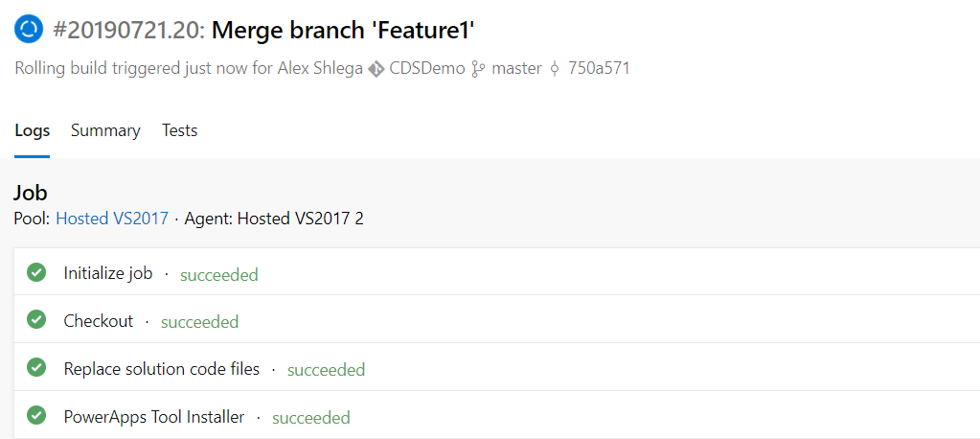The height and width of the screenshot is (439, 980).
Task: Open the Tests tab
Action: coord(179,130)
